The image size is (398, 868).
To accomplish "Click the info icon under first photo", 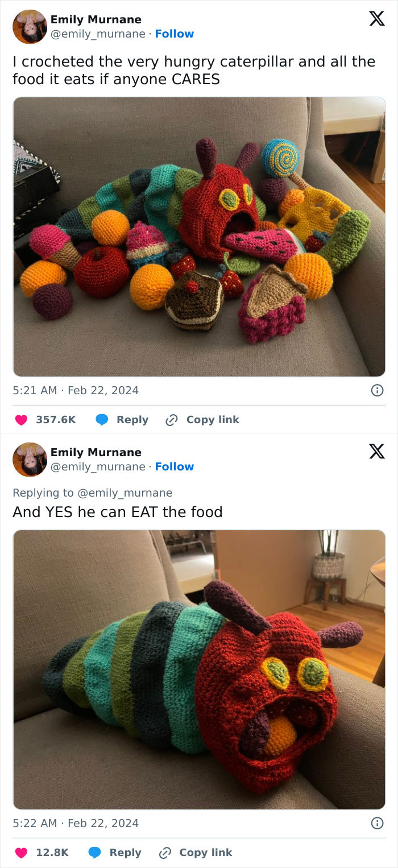I will (376, 390).
